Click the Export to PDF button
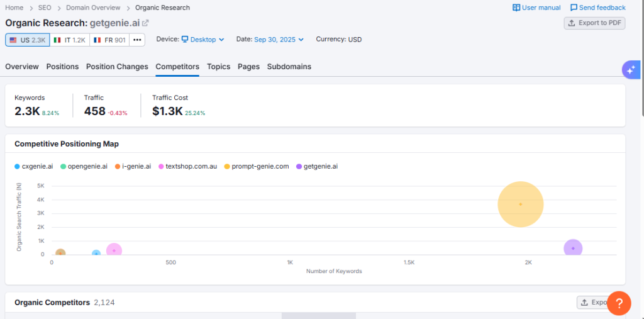Screen dimensions: 644x319 pyautogui.click(x=594, y=23)
